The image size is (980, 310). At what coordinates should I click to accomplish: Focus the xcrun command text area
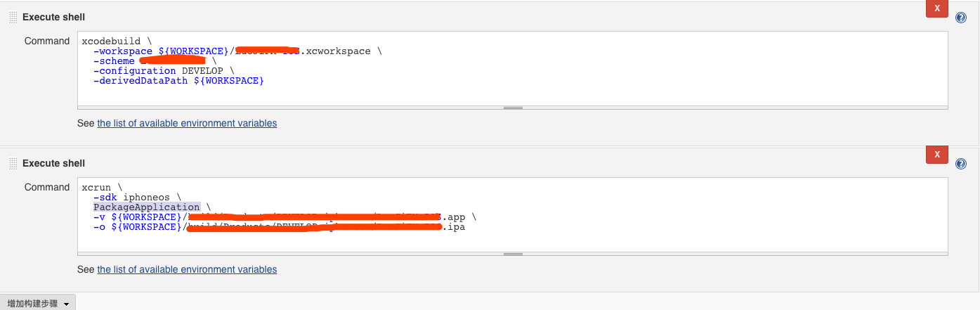tap(513, 214)
